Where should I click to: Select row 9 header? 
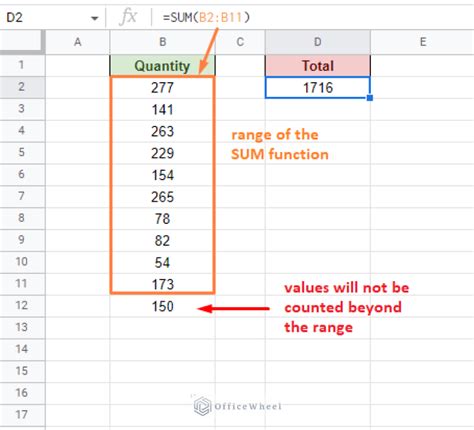tap(22, 240)
